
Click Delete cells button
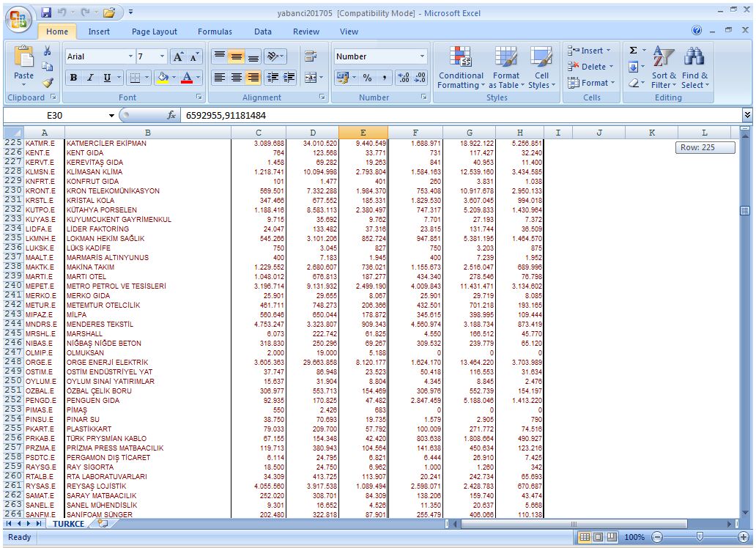[590, 67]
